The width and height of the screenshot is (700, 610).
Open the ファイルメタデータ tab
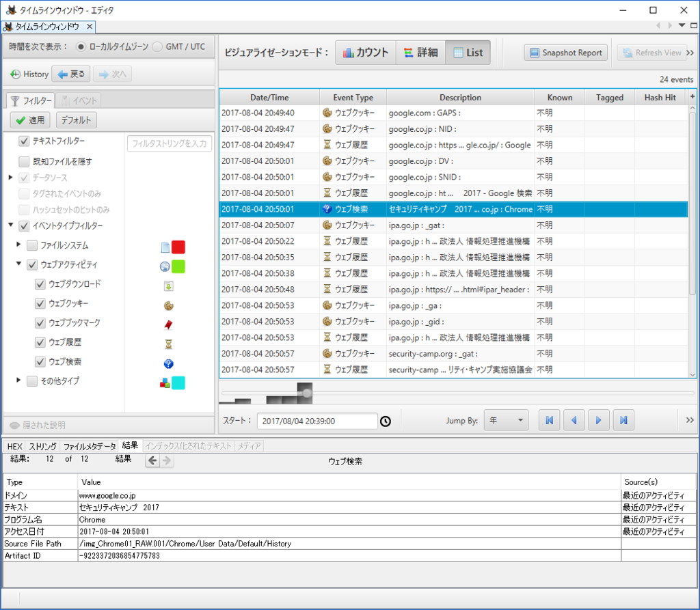90,446
